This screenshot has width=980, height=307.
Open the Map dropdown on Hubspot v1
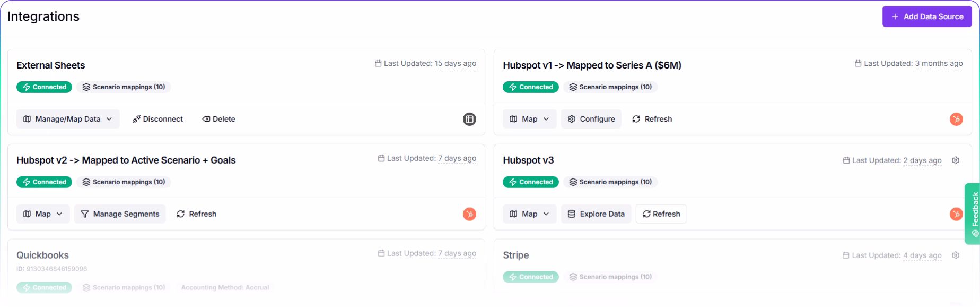529,119
